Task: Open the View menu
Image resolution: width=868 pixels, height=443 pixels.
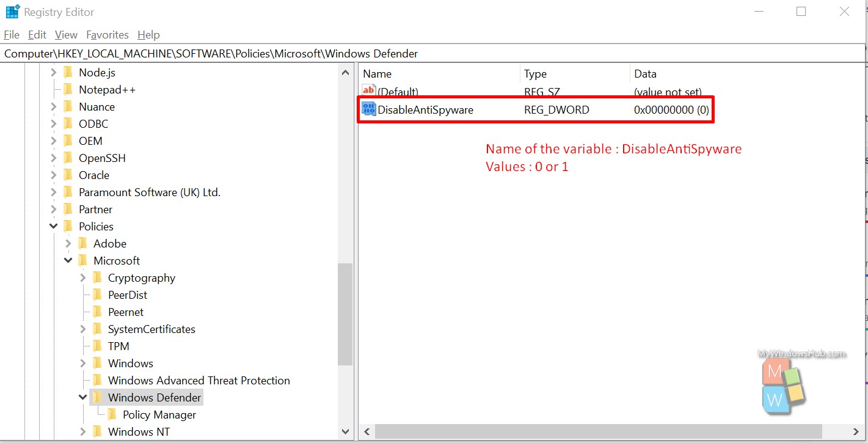Action: pos(66,35)
